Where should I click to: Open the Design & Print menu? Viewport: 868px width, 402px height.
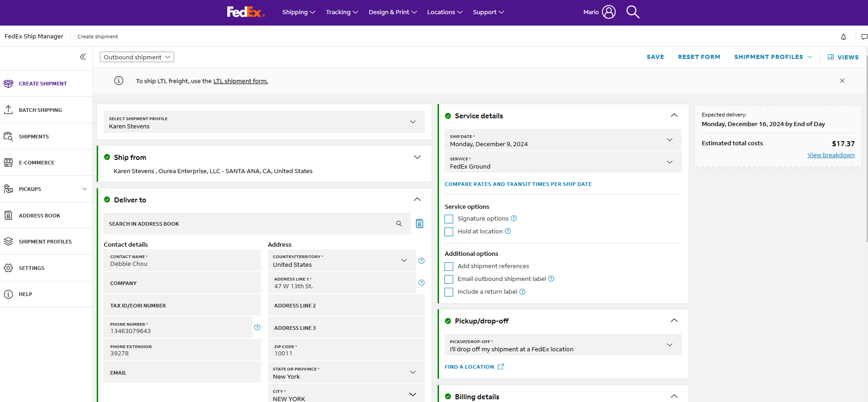click(x=393, y=12)
